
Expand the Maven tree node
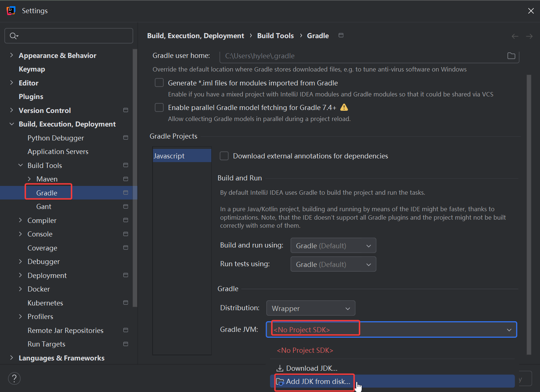(29, 179)
